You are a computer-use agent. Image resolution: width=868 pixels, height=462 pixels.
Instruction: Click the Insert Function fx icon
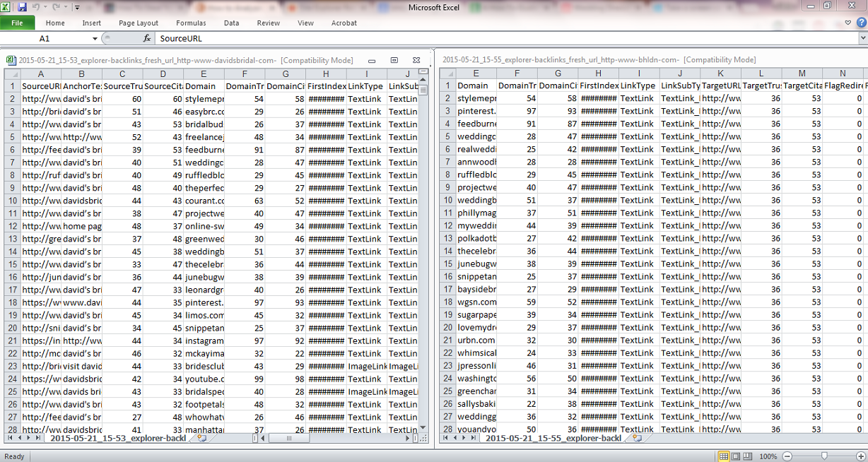point(147,38)
